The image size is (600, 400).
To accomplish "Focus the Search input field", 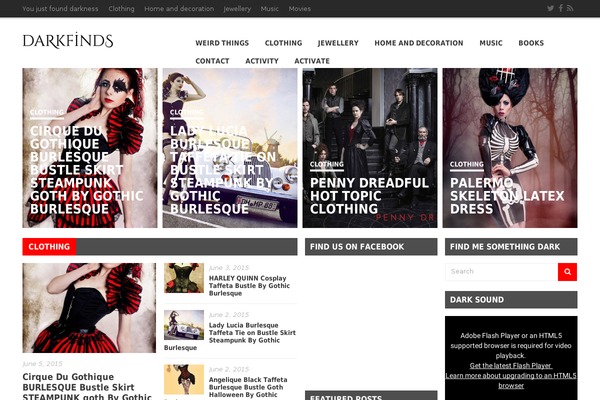I will pos(501,272).
